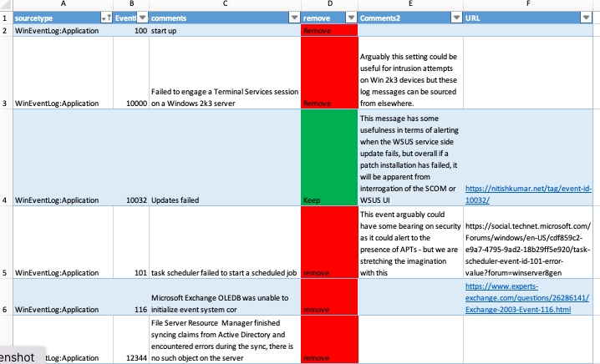This screenshot has width=600, height=364.
Task: Click the EventCode cell 10032
Action: tap(131, 158)
